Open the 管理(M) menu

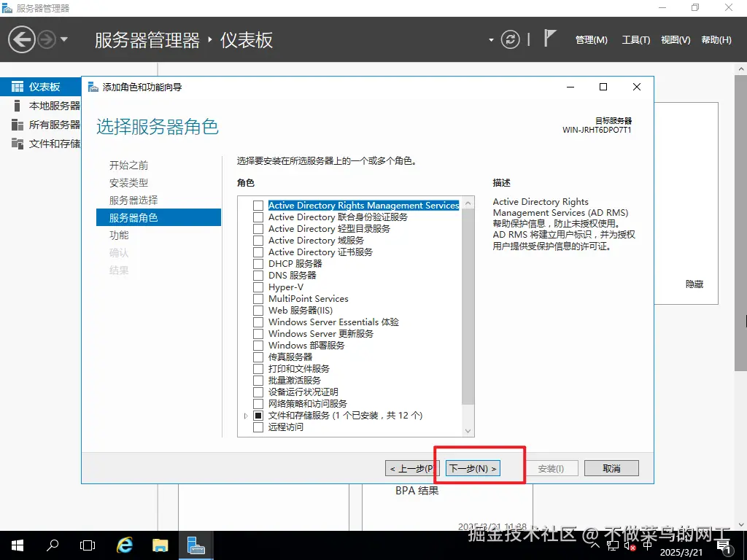[591, 40]
